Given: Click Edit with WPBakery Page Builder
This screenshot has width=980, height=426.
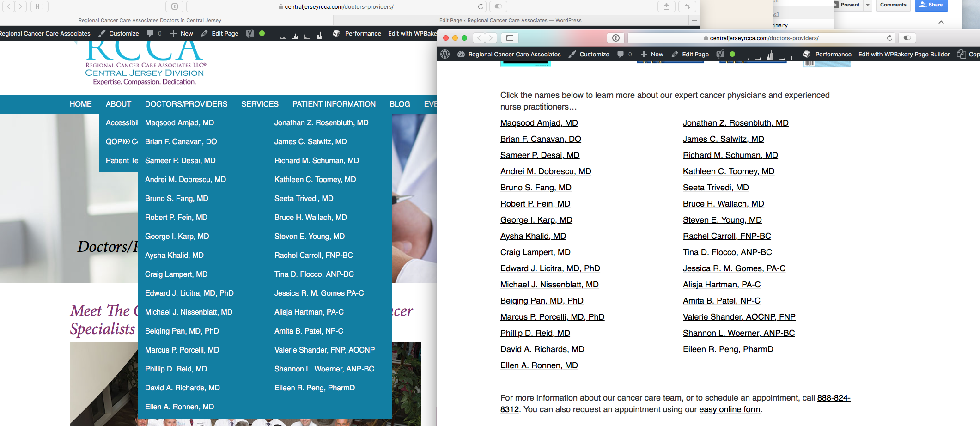Looking at the screenshot, I should coord(904,54).
